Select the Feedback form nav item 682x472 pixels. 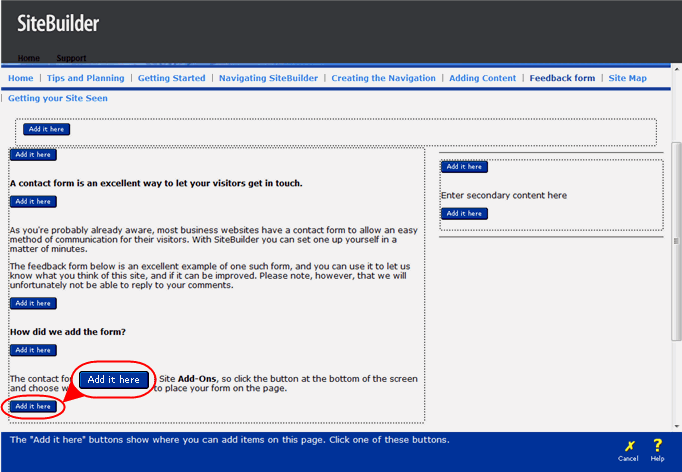tap(562, 78)
